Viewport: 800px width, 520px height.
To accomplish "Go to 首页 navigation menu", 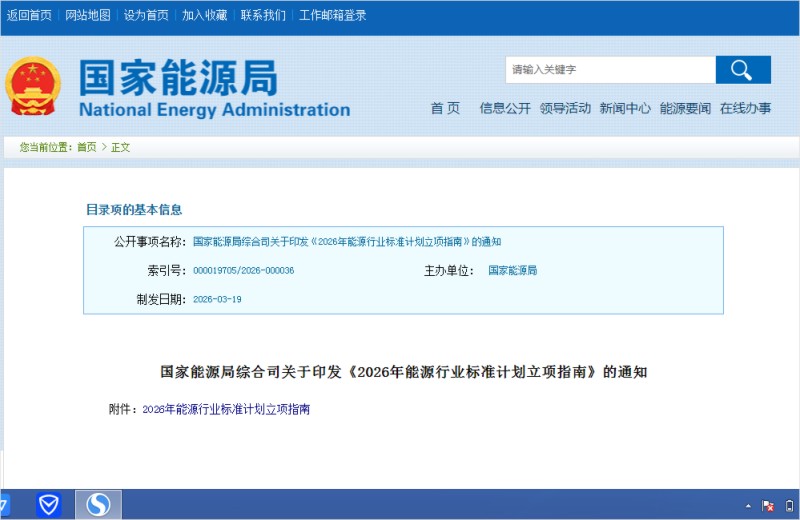I will (445, 108).
